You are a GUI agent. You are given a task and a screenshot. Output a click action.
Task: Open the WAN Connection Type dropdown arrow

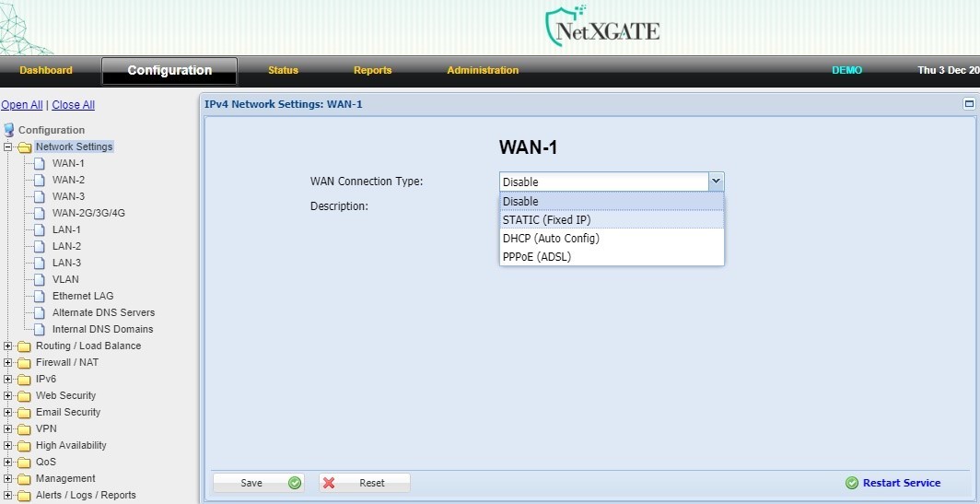coord(716,182)
